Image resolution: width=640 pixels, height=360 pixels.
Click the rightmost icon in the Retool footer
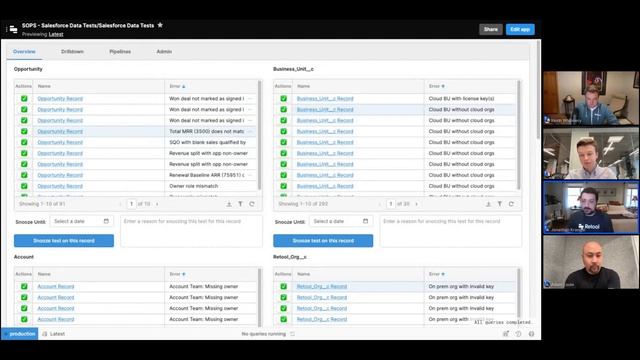(x=531, y=334)
